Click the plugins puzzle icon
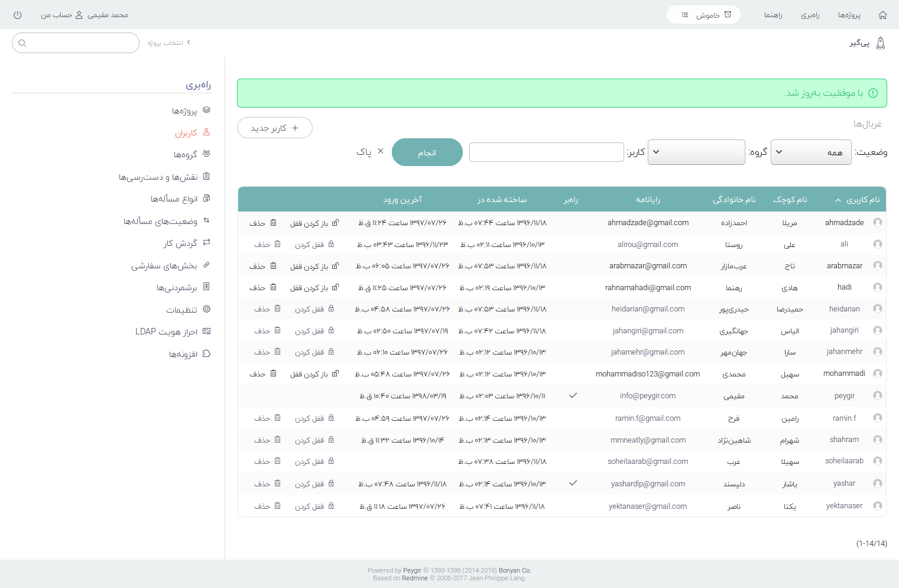The height and width of the screenshot is (588, 899). point(206,353)
